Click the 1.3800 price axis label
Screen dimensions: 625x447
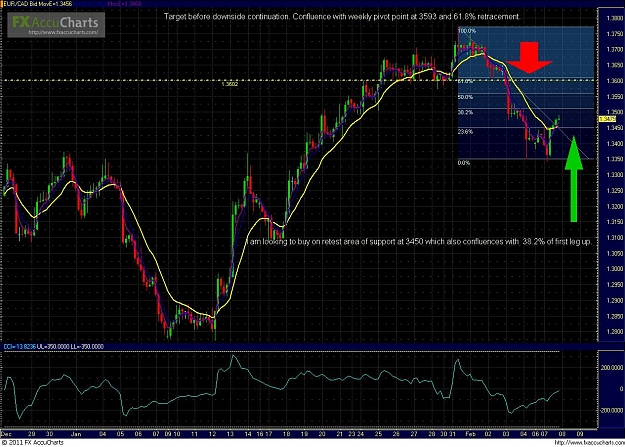pyautogui.click(x=614, y=18)
